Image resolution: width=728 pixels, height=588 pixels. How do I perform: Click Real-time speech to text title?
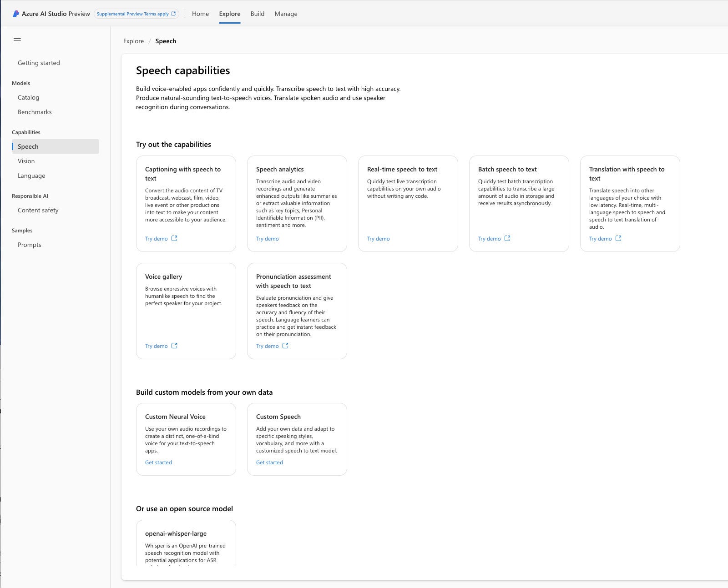click(x=402, y=169)
